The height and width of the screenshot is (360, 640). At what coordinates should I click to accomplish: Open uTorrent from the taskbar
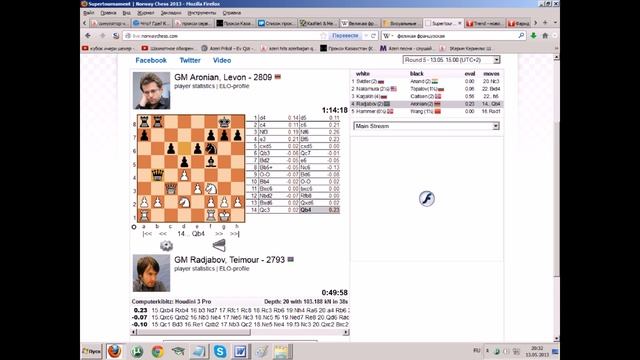(137, 351)
